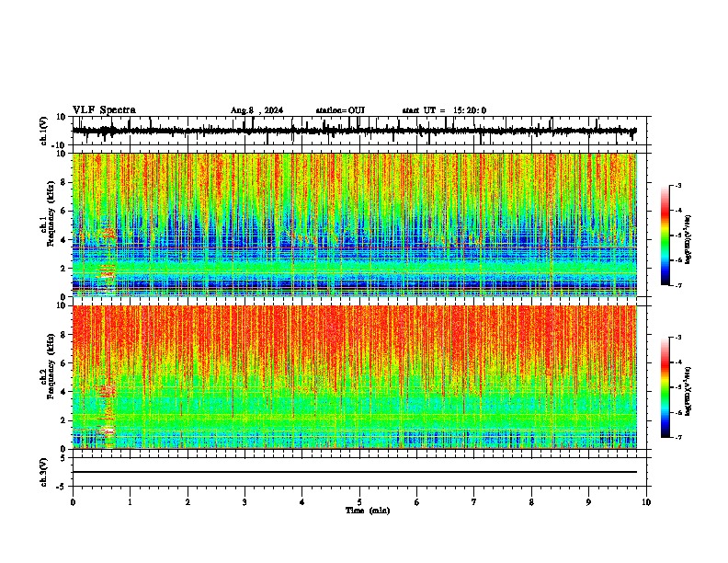Click the ch.1 spectrogram color scale bar
This screenshot has width=728, height=563.
[x=665, y=236]
